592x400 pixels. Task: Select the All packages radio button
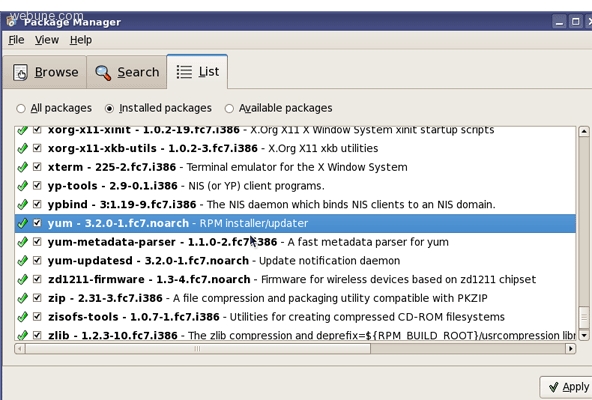[21, 109]
